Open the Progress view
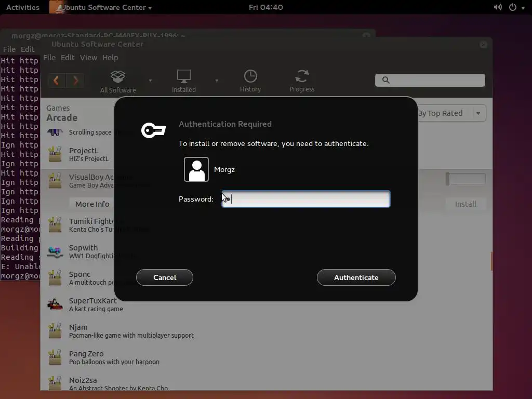 302,81
